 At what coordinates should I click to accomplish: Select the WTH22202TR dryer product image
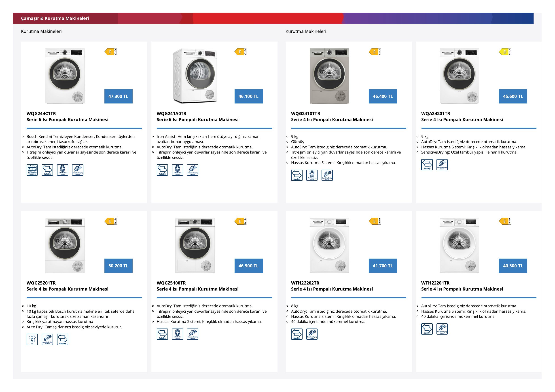pyautogui.click(x=329, y=245)
